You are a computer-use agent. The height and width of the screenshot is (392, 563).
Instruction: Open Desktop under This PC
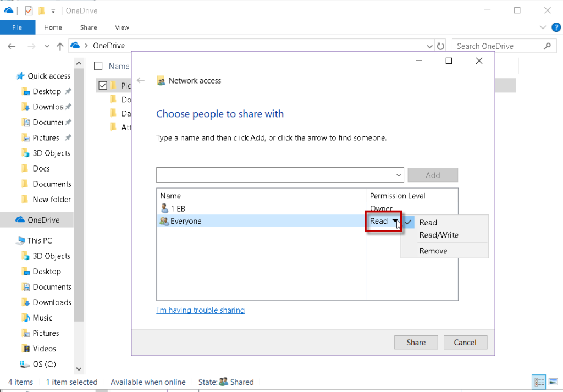tap(47, 272)
